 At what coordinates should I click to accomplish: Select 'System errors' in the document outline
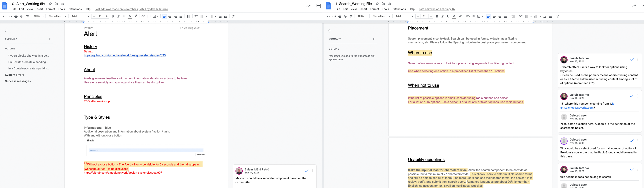(15, 75)
